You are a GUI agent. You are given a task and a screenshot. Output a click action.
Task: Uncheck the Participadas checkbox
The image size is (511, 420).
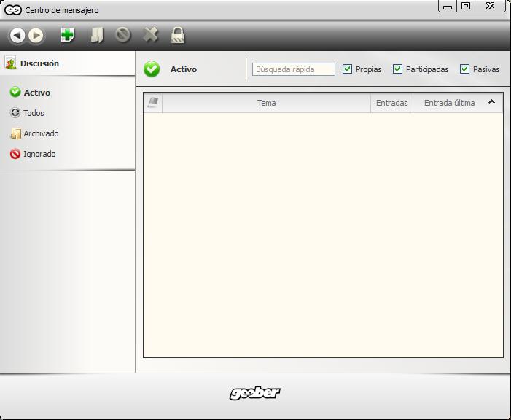point(397,69)
